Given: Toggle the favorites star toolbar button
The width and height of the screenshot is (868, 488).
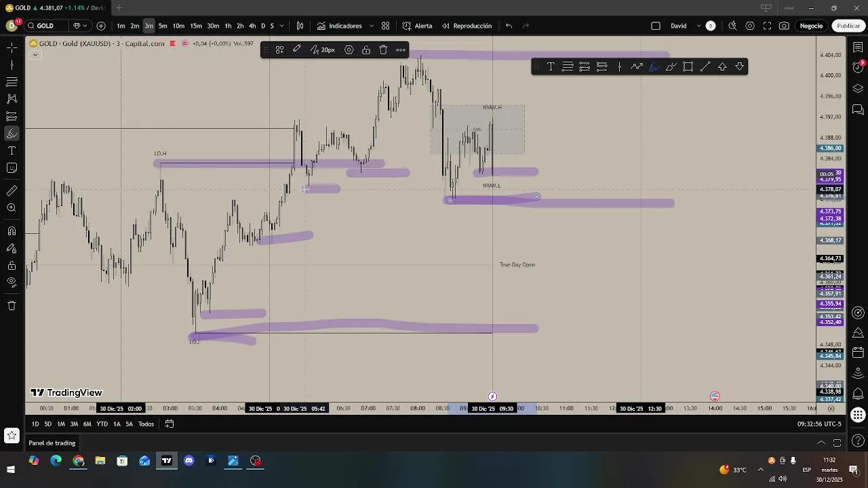Looking at the screenshot, I should 12,435.
